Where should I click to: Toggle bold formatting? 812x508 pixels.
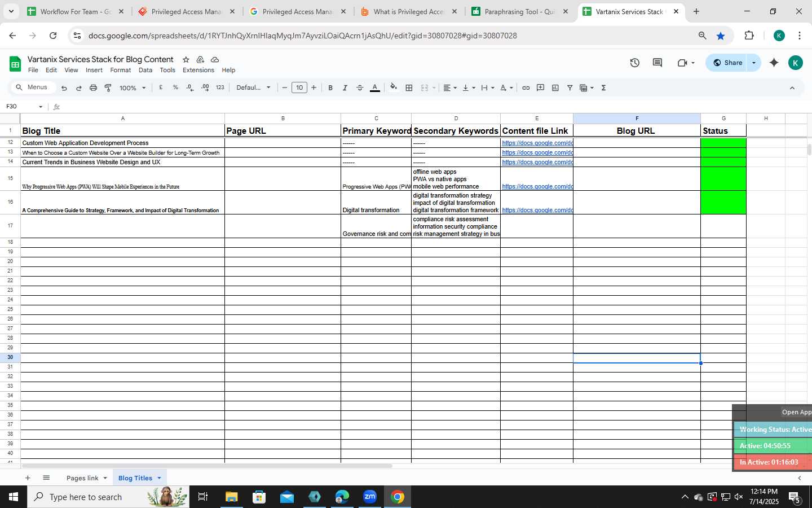330,88
